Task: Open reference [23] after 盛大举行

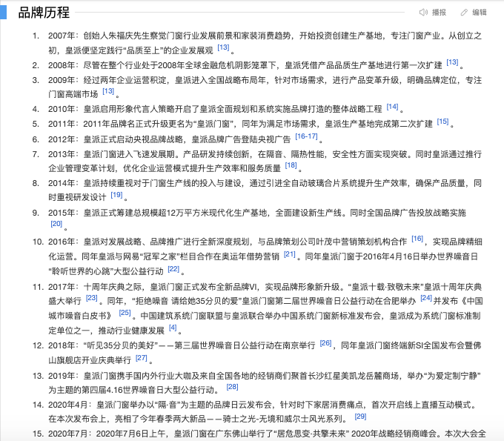Action: [92, 298]
